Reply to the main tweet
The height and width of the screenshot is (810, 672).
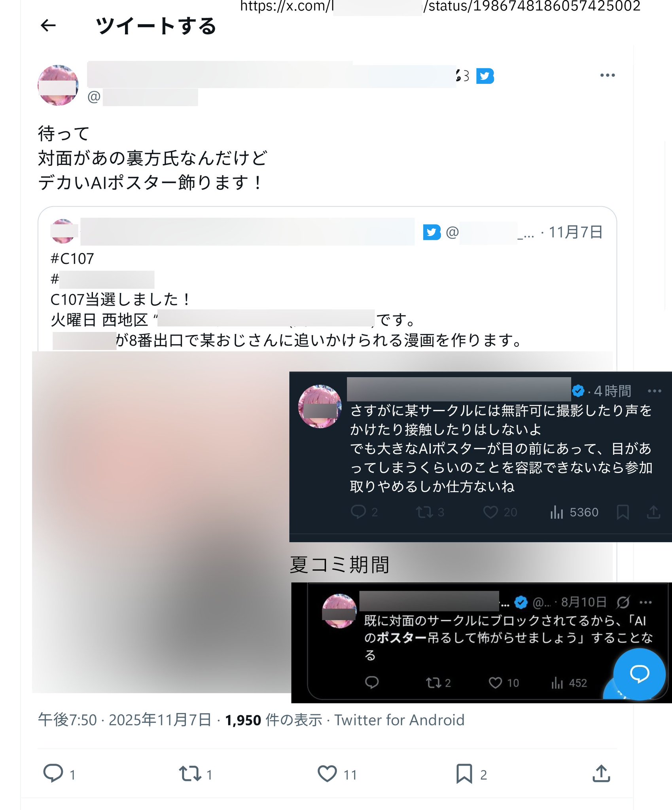[53, 773]
